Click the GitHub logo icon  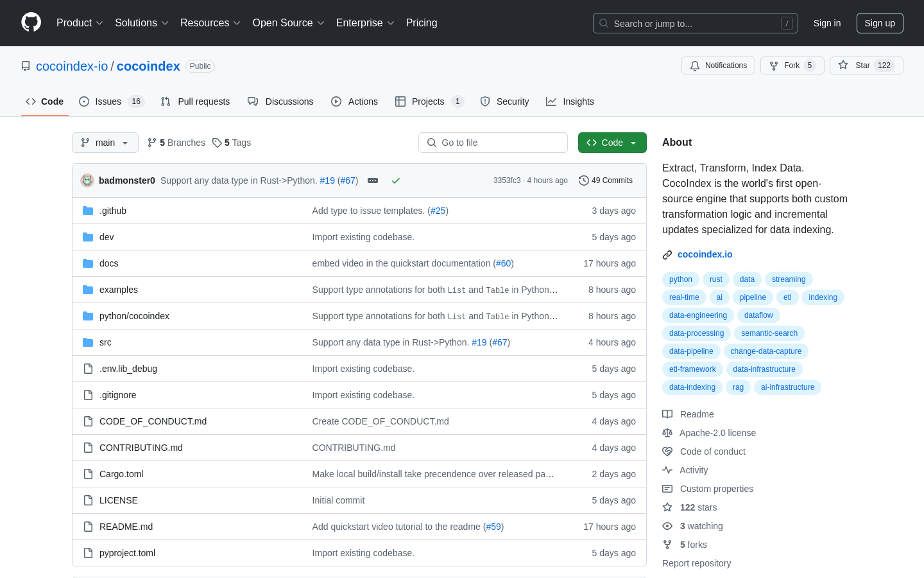click(x=31, y=22)
